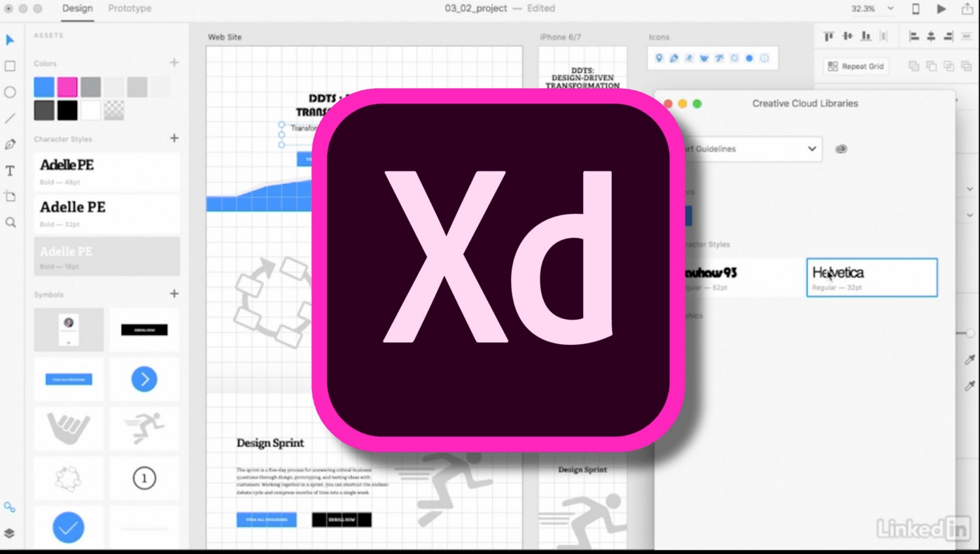Viewport: 980px width, 554px height.
Task: Select the numbered circle 1 symbol
Action: click(144, 478)
